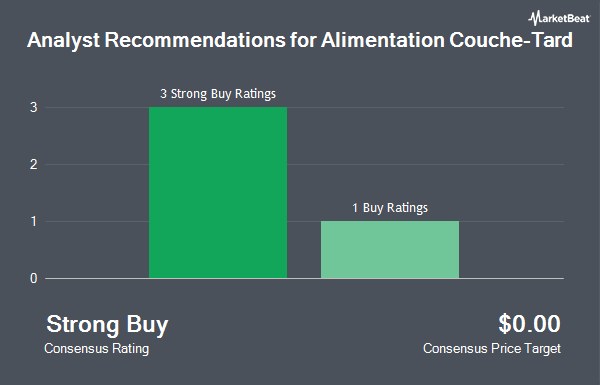Click the Consensus Rating caption
Screen dimensions: 600x385
point(96,349)
